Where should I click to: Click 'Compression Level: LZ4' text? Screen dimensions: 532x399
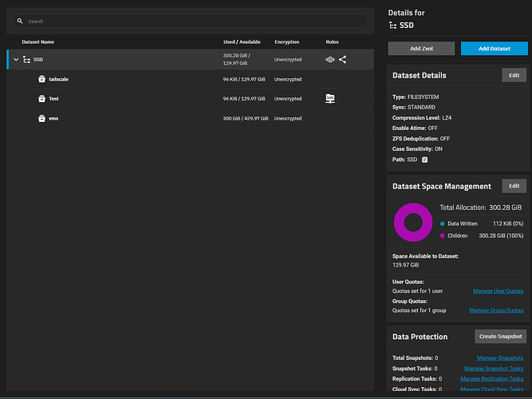(422, 118)
